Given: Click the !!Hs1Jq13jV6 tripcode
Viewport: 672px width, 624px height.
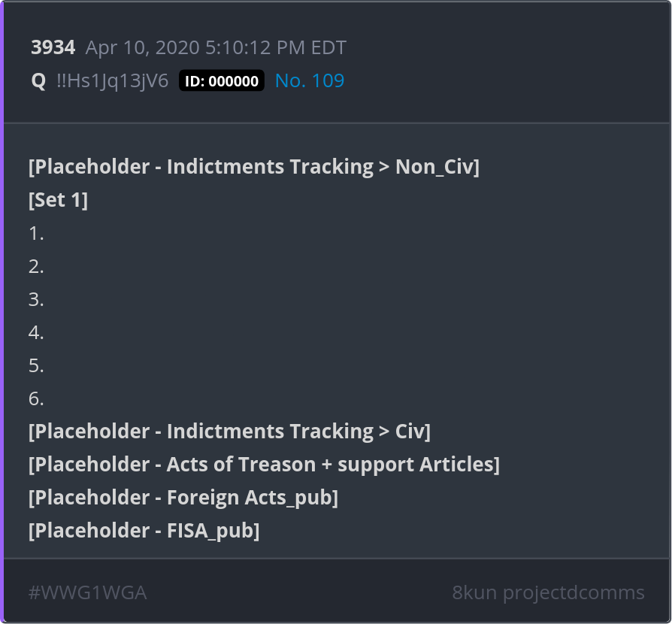Looking at the screenshot, I should [112, 81].
